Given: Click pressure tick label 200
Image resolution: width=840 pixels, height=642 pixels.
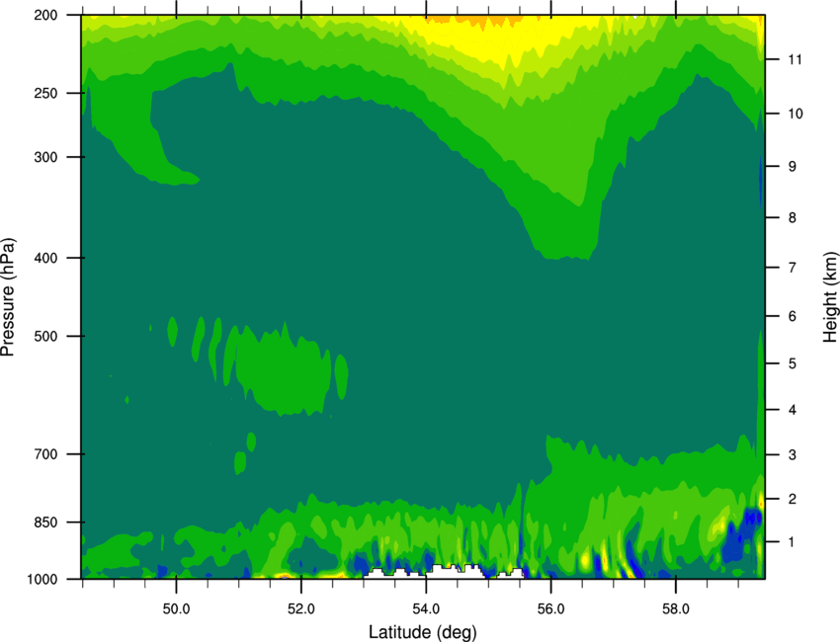Looking at the screenshot, I should (46, 15).
